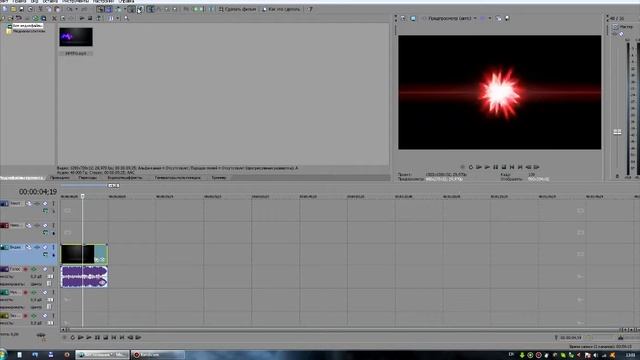Arm the Голос track for recording
The width and height of the screenshot is (640, 360).
click(25, 269)
